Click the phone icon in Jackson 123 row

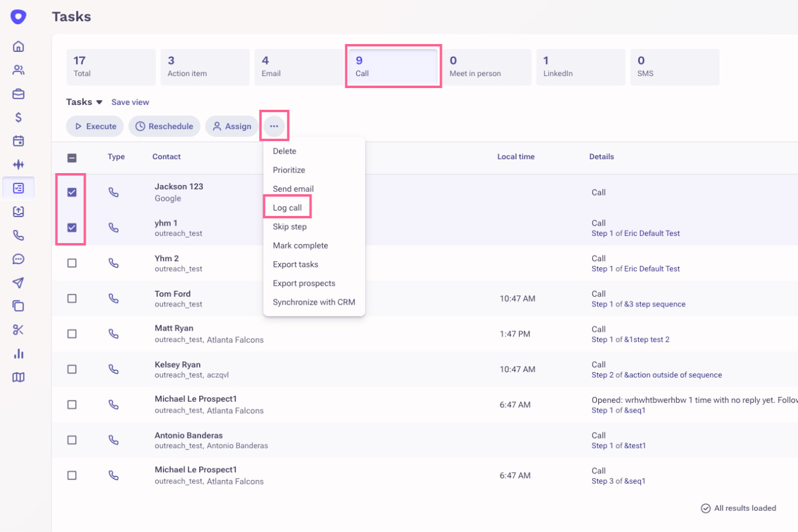[x=113, y=192]
